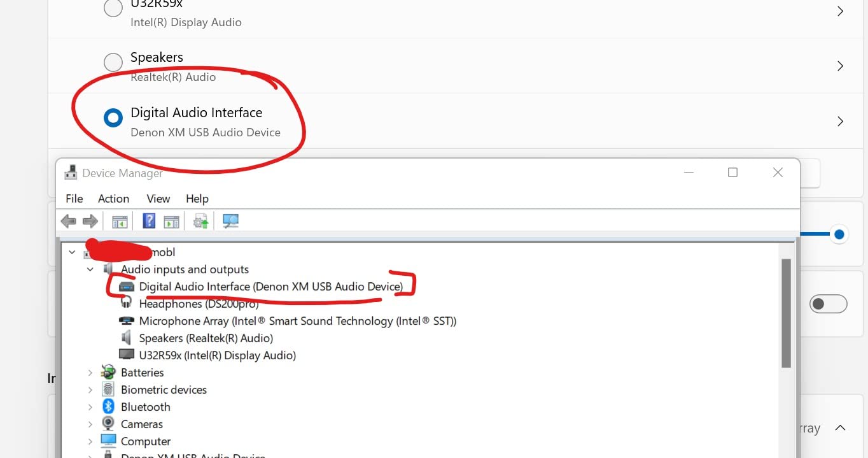Open the Action menu in Device Manager
The image size is (868, 458).
tap(113, 199)
